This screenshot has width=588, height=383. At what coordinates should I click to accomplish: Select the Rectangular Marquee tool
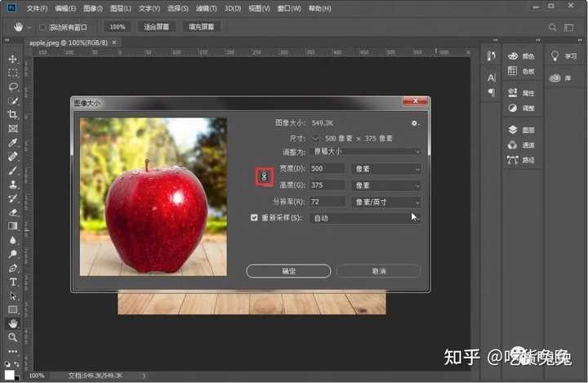pyautogui.click(x=13, y=73)
